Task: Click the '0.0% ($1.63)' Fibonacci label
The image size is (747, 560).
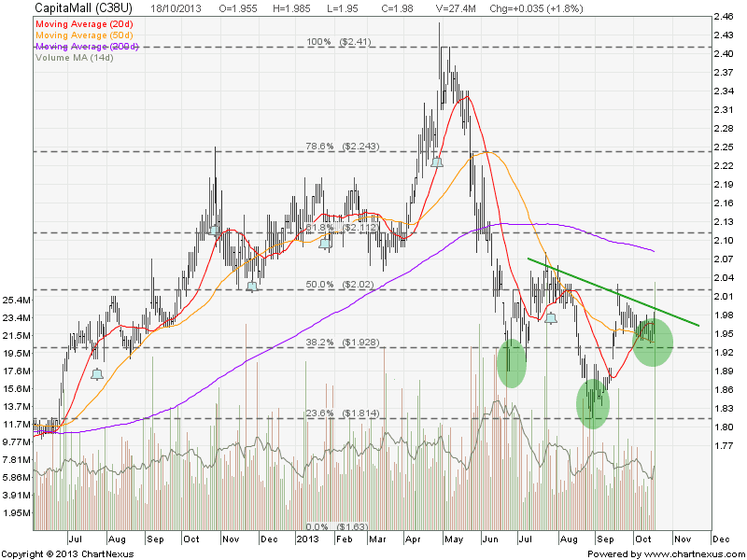Action: (337, 527)
